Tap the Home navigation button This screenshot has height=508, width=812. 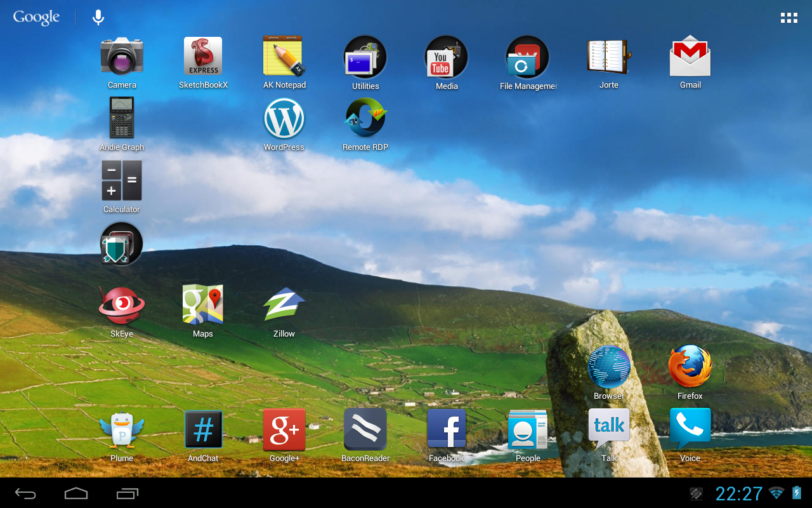[x=76, y=493]
